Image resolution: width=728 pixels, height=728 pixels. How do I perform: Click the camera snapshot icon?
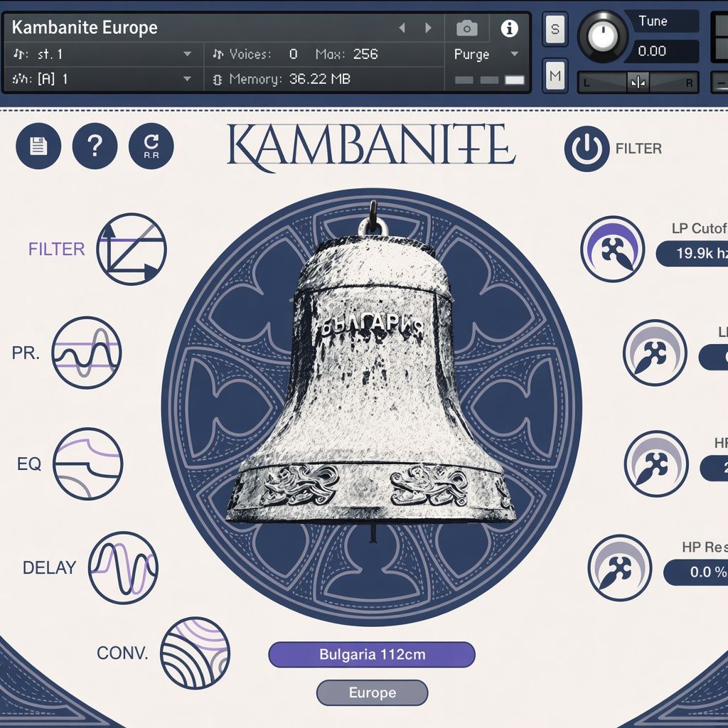tap(466, 28)
